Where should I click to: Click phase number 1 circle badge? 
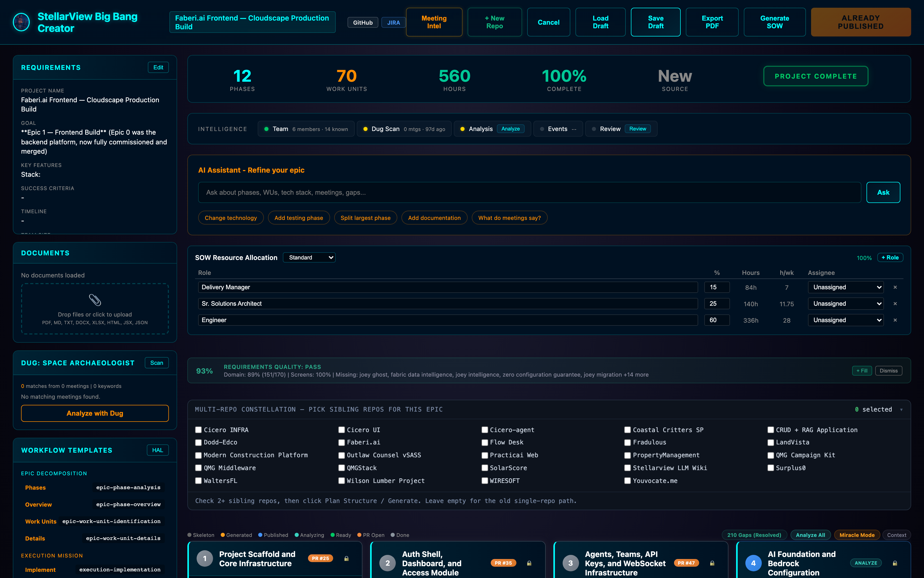(x=205, y=558)
